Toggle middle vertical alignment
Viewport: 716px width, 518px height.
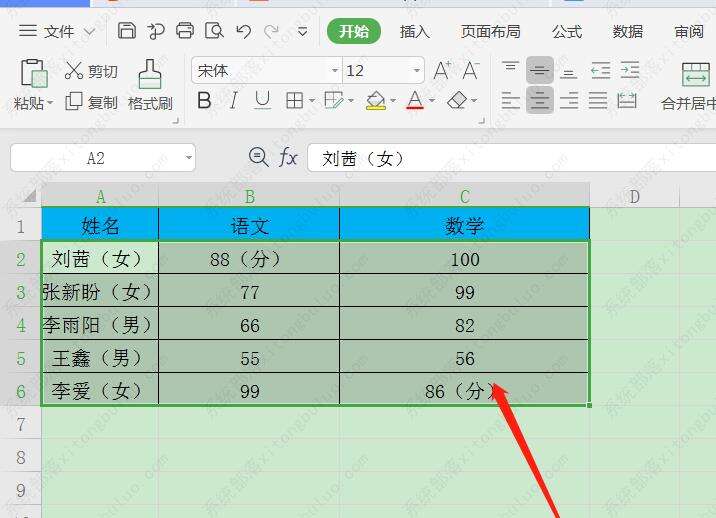pos(540,70)
